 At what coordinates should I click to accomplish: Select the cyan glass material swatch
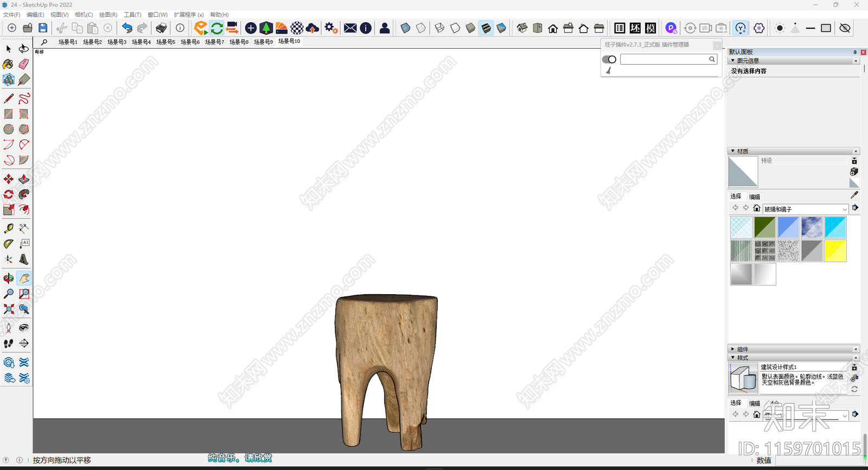pyautogui.click(x=835, y=227)
